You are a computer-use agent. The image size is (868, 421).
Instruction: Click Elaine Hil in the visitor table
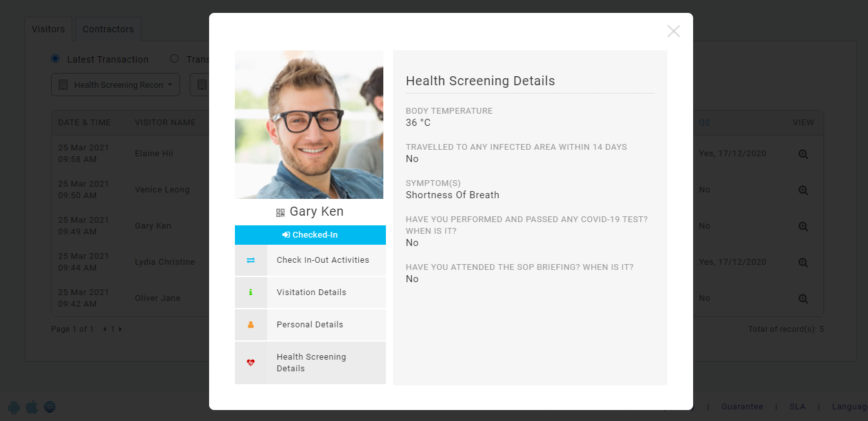(x=154, y=154)
